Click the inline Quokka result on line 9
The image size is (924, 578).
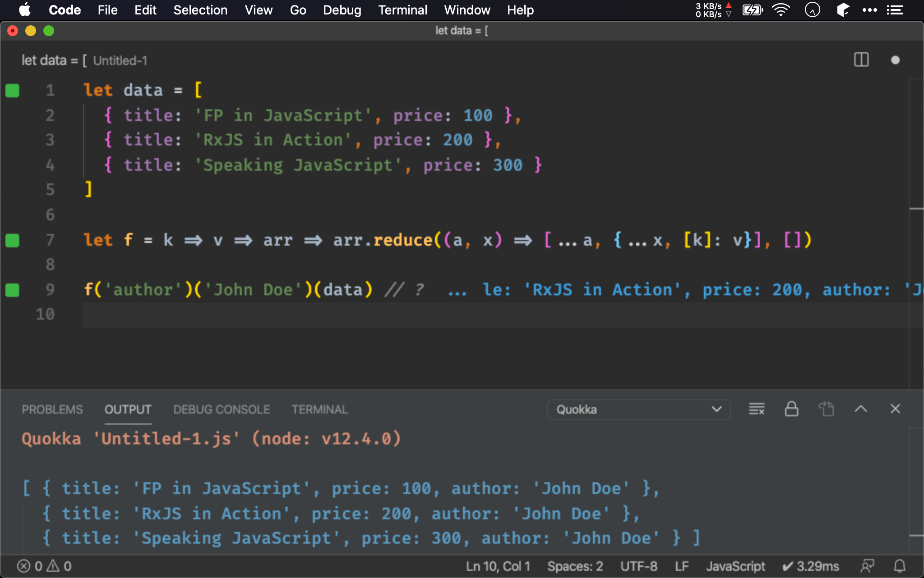[685, 290]
